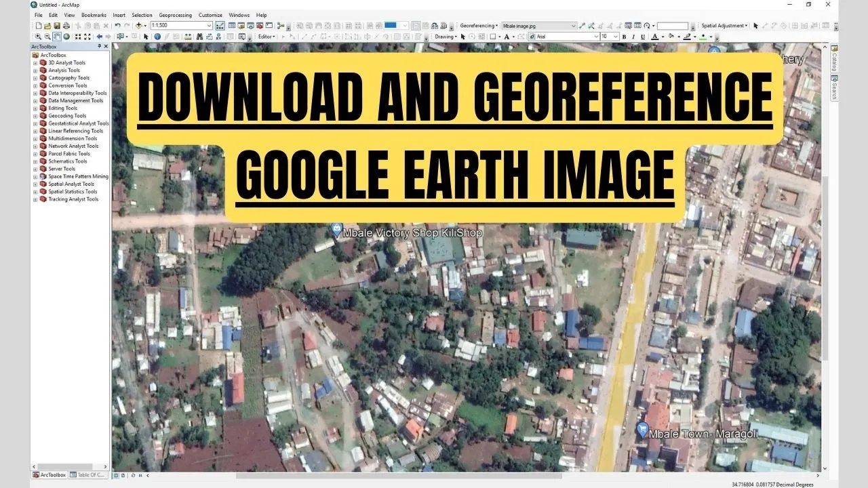Open the Editor dropdown menu
The height and width of the screenshot is (488, 868).
tap(267, 36)
